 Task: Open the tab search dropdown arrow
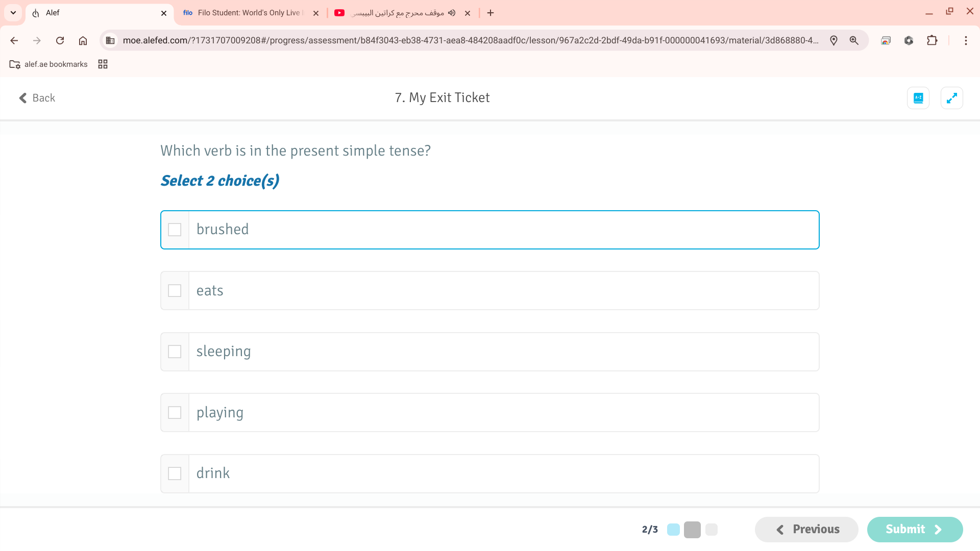pyautogui.click(x=13, y=13)
